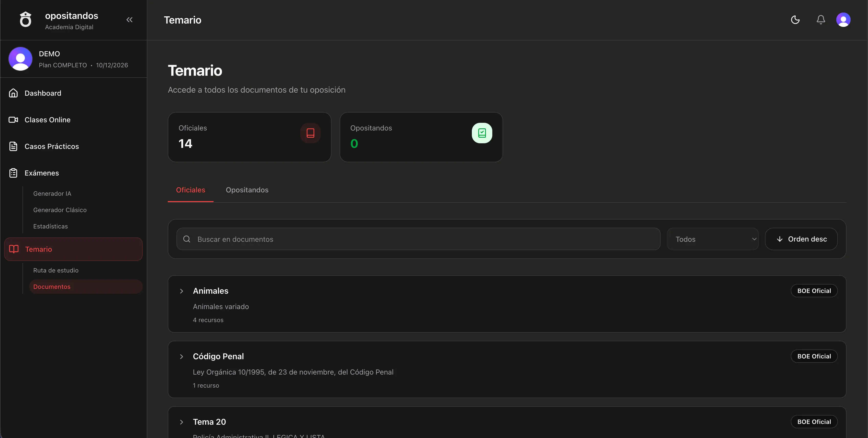Viewport: 868px width, 438px height.
Task: Click the Exámenes clipboard icon
Action: coord(13,173)
